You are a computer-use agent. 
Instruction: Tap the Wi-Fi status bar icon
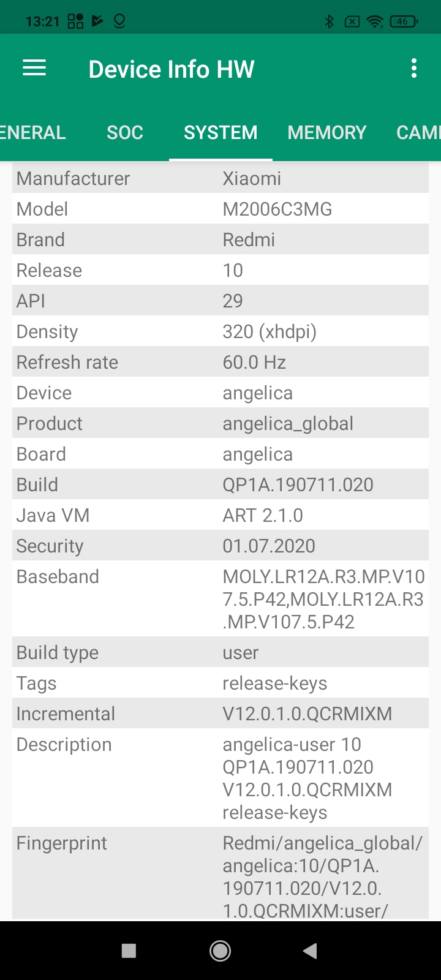click(x=374, y=21)
